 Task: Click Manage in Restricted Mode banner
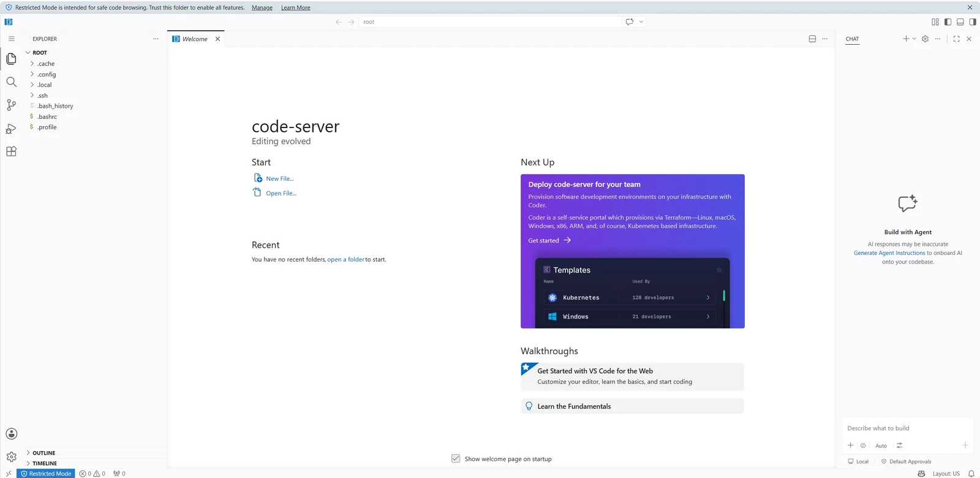coord(262,7)
